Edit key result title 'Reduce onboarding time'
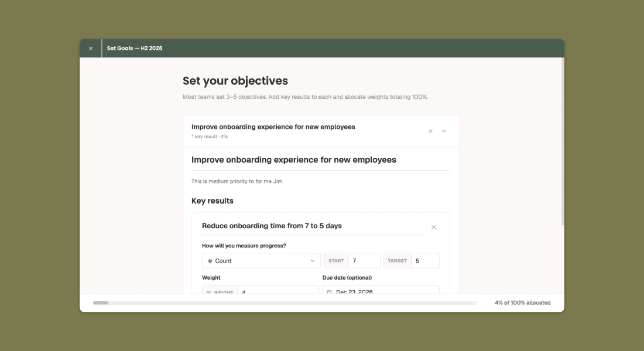Screen dimensions: 644x351 point(312,226)
